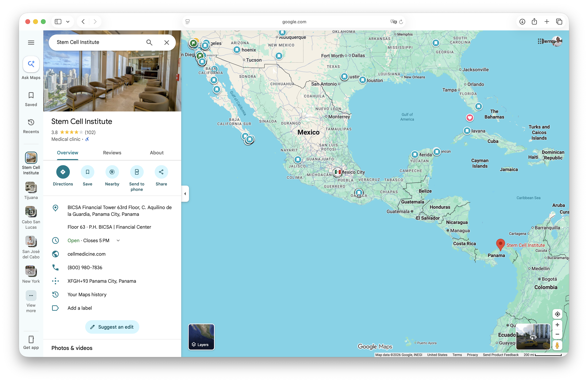Toggle the 200 mi map scale
This screenshot has height=382, width=588.
pos(543,355)
